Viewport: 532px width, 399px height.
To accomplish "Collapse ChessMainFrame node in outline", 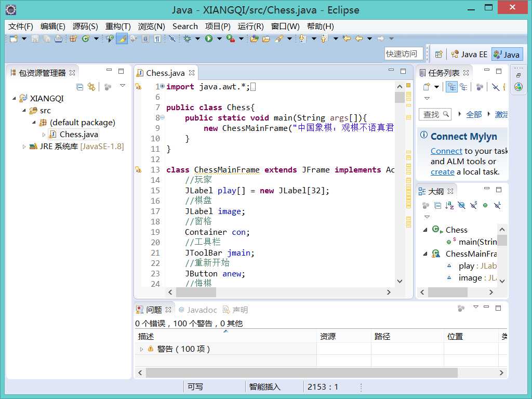I will point(425,254).
